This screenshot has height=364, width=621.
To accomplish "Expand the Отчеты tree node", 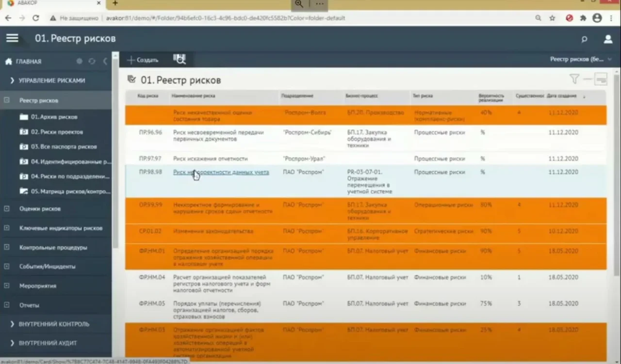I will click(x=7, y=305).
